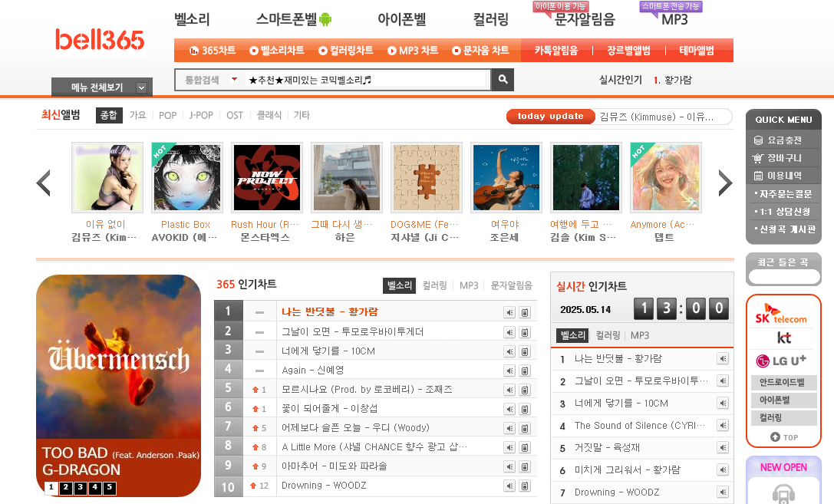Show next albums with right arrow
The width and height of the screenshot is (834, 504).
pos(725,183)
